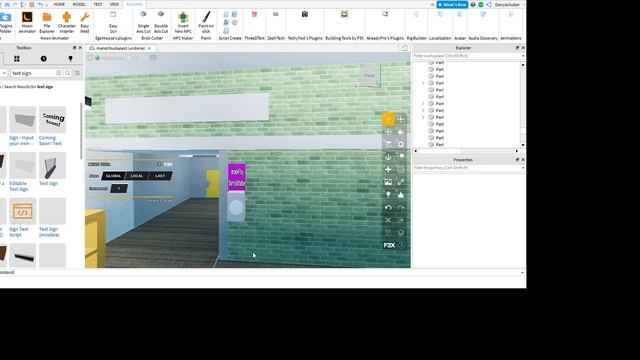The height and width of the screenshot is (360, 640).
Task: Select the F3X Decorate tool
Action: [x=401, y=195]
